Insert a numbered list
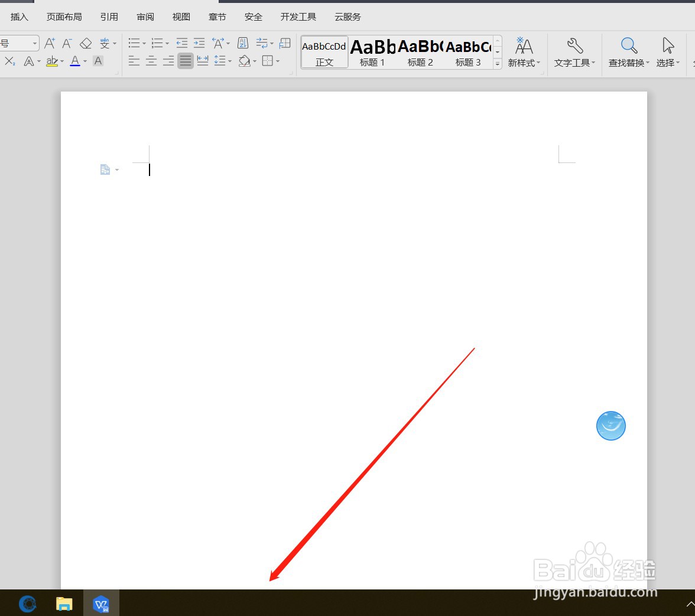 click(x=157, y=43)
